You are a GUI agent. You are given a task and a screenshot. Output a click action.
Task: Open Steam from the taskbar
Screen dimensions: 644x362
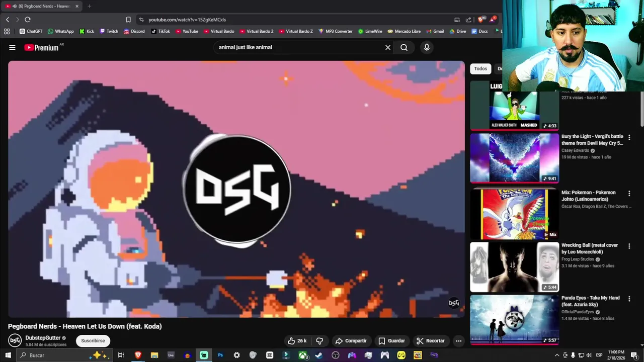(x=318, y=355)
